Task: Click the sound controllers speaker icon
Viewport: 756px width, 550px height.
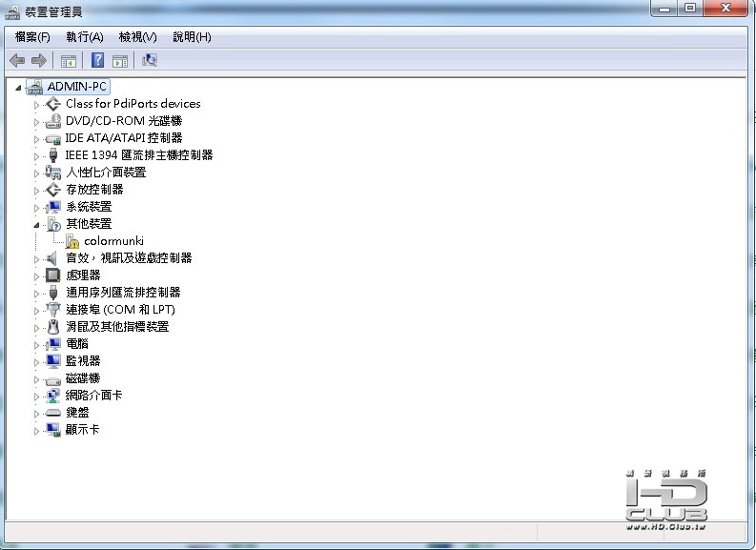Action: [52, 258]
